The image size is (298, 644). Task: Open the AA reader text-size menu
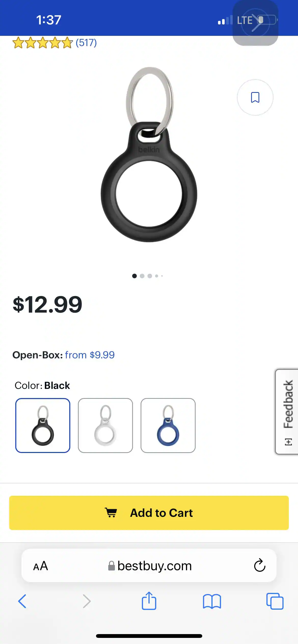coord(40,566)
